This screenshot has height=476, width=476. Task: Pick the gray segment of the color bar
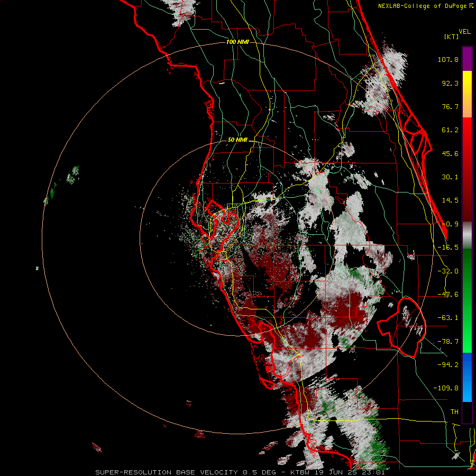[x=467, y=235]
